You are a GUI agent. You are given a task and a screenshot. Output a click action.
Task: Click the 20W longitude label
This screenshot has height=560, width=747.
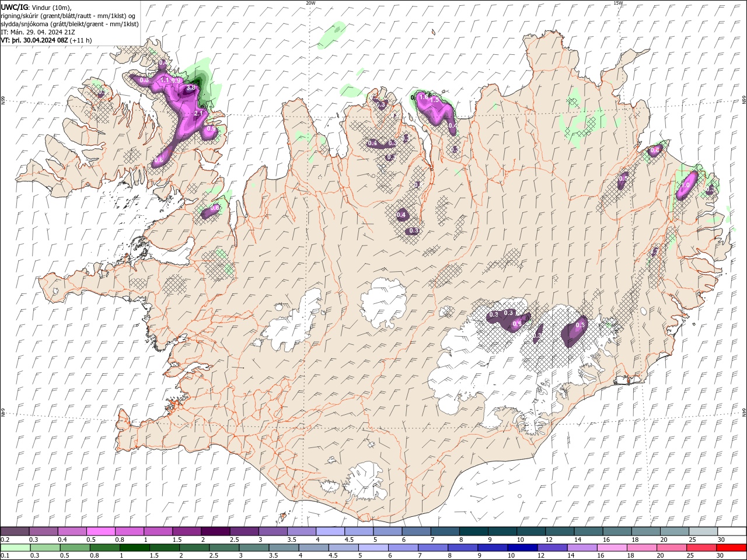(310, 3)
